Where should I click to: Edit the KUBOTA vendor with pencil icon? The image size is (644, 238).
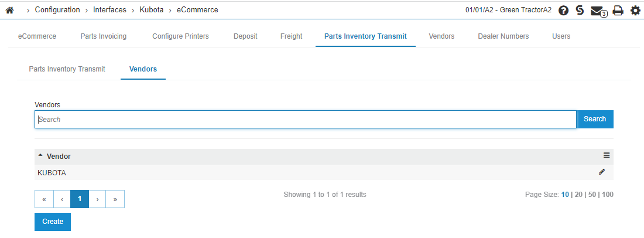pos(602,172)
